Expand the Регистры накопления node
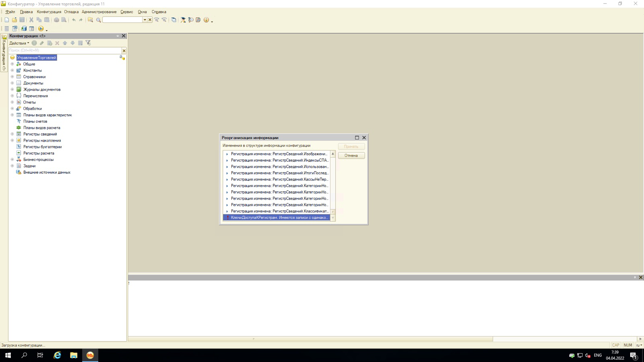Viewport: 644px width, 362px height. pos(12,140)
